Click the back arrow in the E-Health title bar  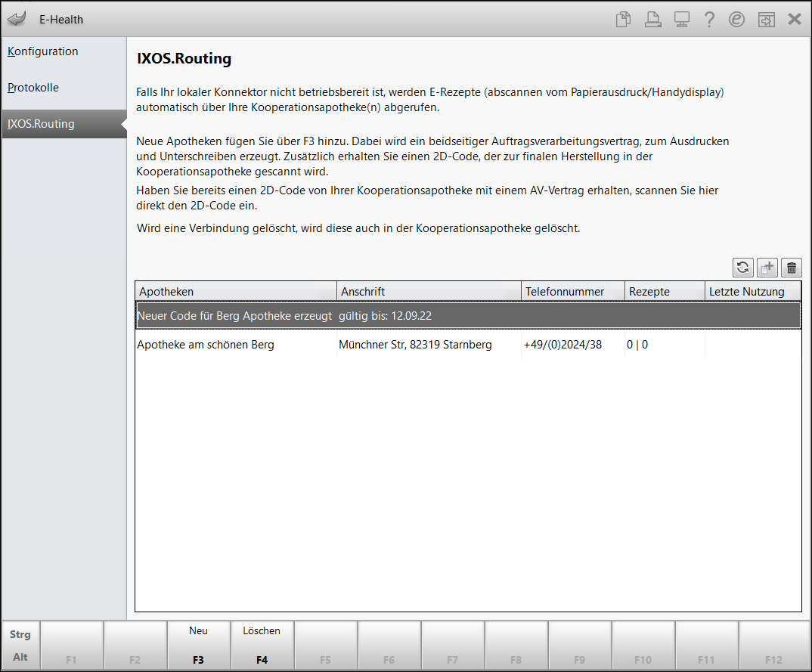pyautogui.click(x=17, y=19)
